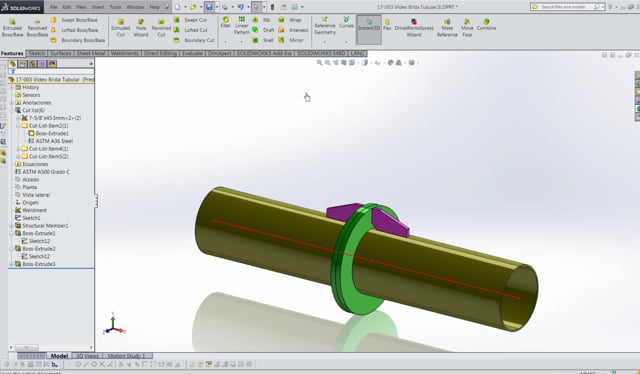The height and width of the screenshot is (374, 640).
Task: Switch to the Sketch tab
Action: [x=37, y=53]
